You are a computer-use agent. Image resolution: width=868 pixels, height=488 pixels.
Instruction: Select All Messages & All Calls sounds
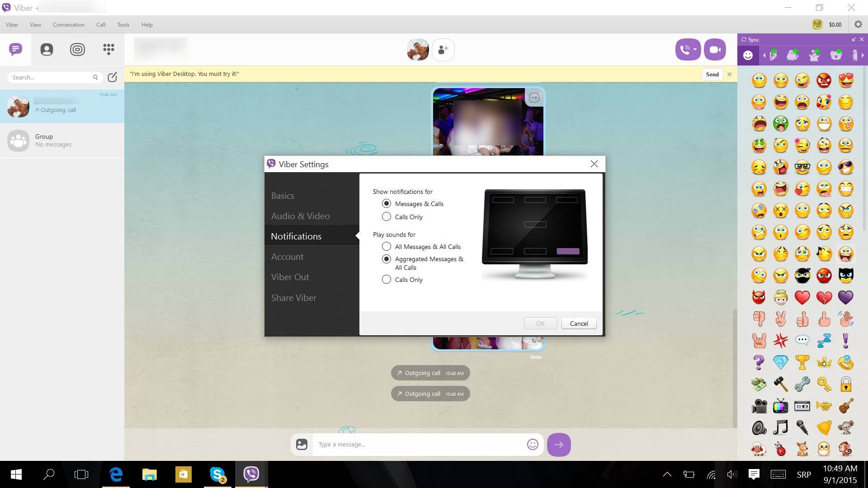[387, 247]
